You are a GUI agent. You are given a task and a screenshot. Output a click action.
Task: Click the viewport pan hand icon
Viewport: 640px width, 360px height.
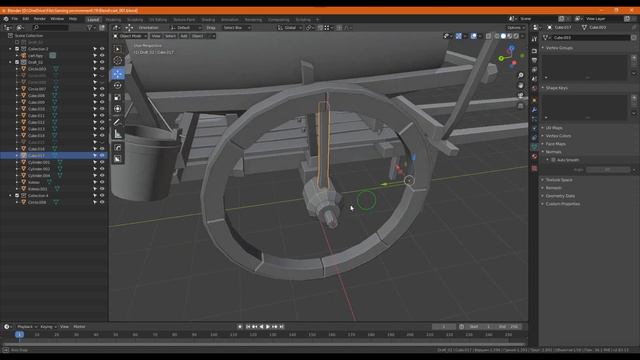[520, 85]
